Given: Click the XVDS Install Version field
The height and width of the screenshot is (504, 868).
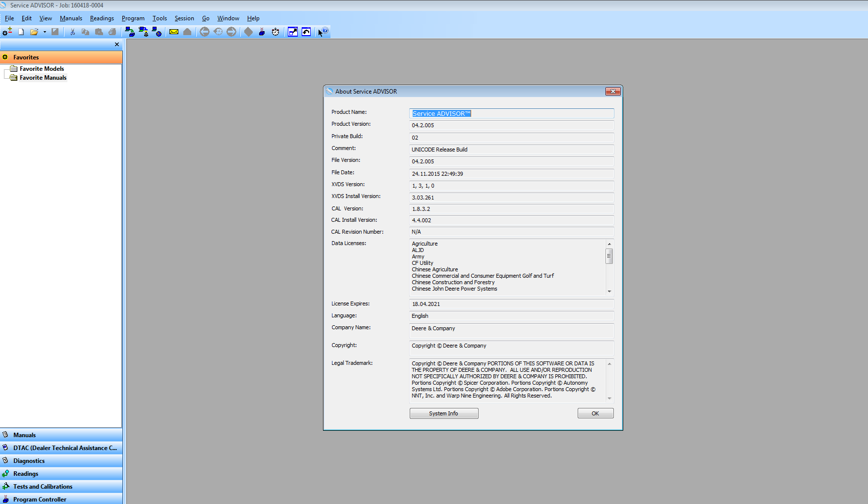Looking at the screenshot, I should click(512, 198).
